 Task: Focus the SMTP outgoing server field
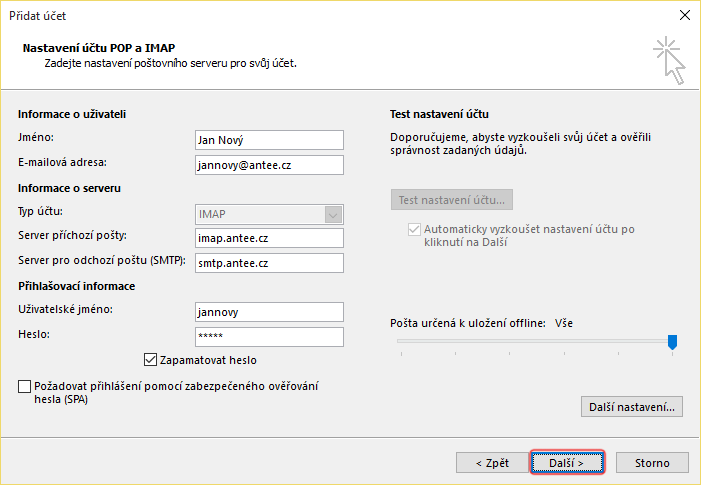[269, 263]
